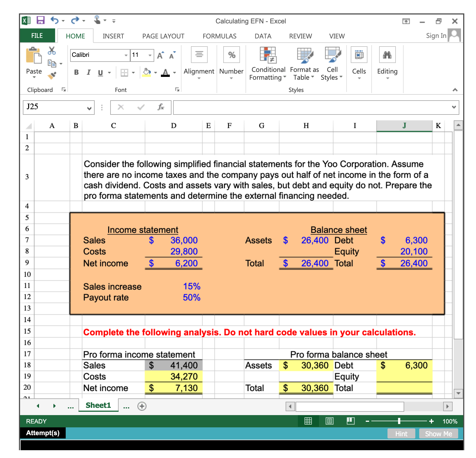Expand the Name Box dropdown for J25

pyautogui.click(x=89, y=108)
